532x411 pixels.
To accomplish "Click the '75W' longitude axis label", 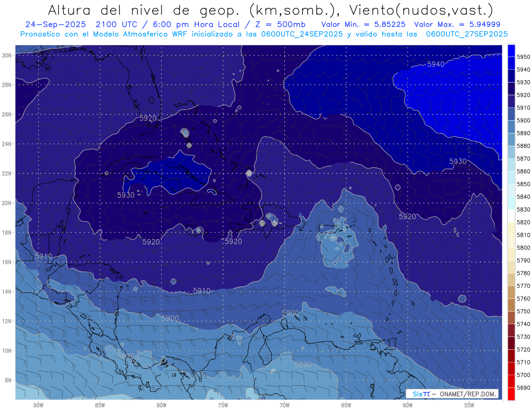I will (223, 406).
